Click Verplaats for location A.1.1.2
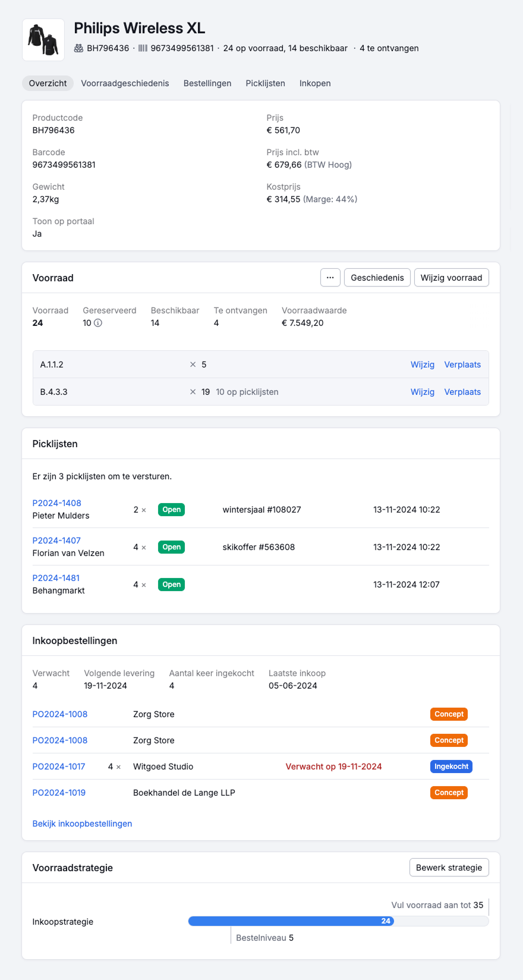The height and width of the screenshot is (980, 523). pos(462,365)
